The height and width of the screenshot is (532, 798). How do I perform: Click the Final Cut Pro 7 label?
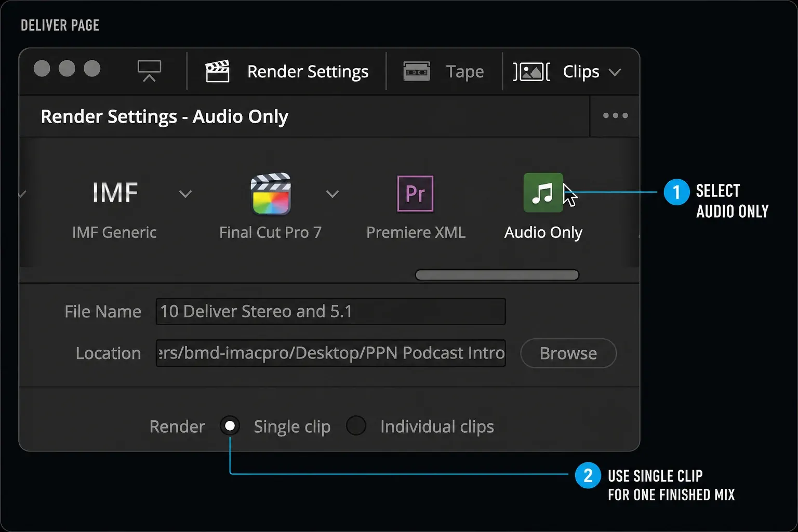(x=270, y=232)
